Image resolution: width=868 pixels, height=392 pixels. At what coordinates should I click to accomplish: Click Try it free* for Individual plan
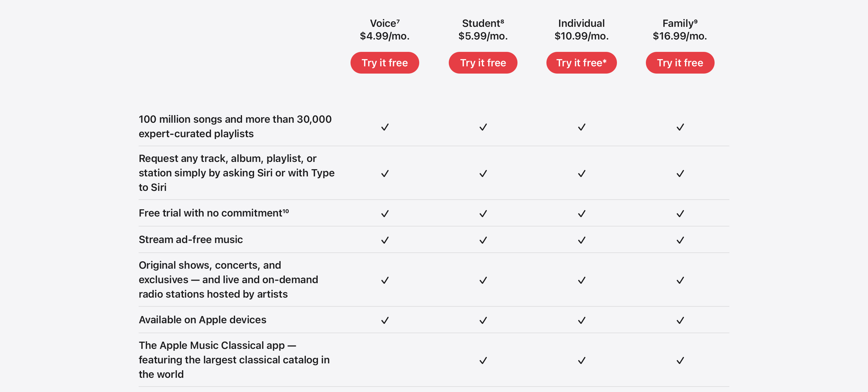click(581, 63)
